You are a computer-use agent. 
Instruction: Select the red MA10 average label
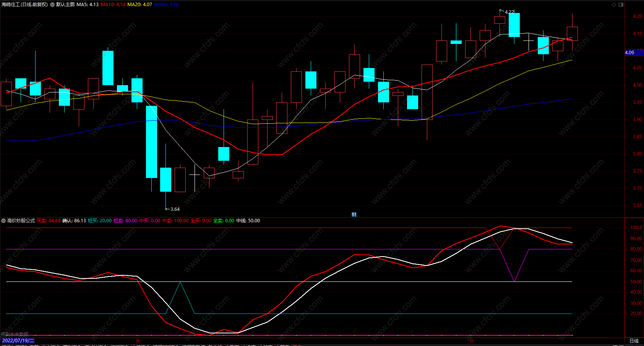(113, 5)
